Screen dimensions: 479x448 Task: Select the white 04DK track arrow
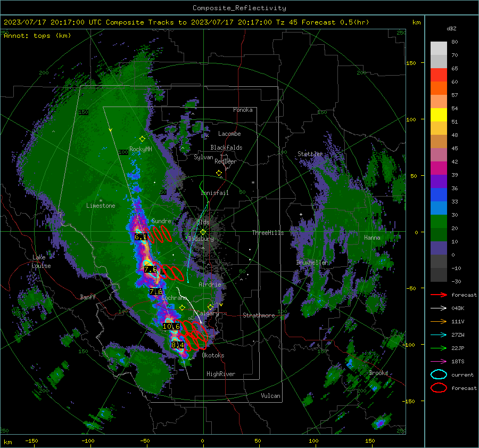pos(439,308)
